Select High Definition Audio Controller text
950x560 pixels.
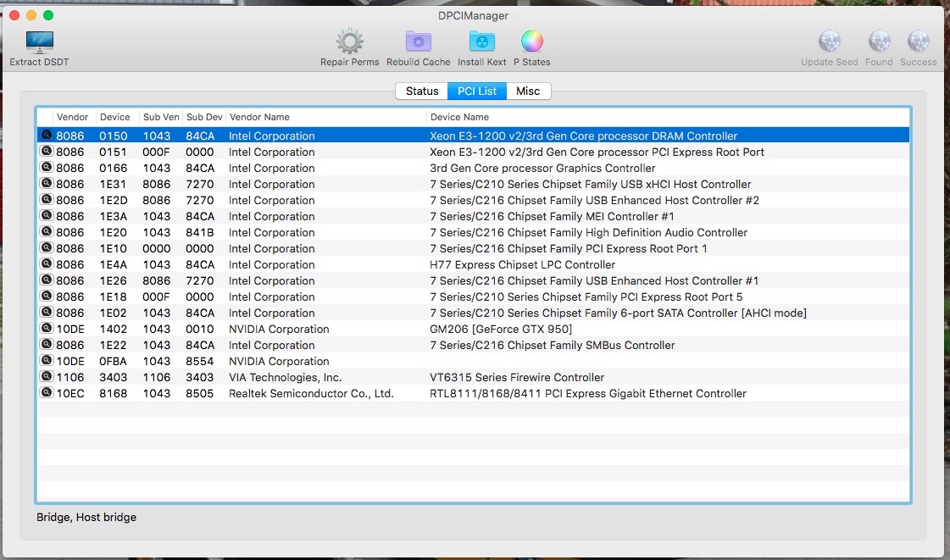point(588,232)
